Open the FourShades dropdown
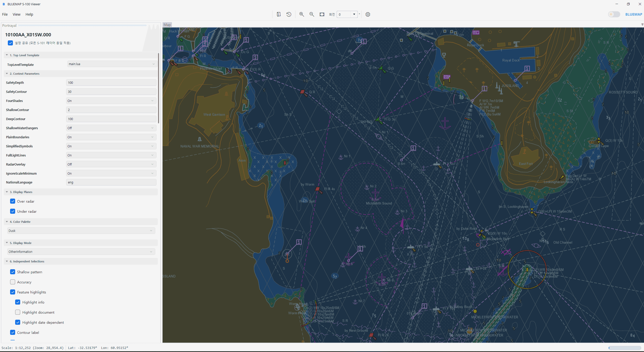Viewport: 644px width, 352px height. point(111,101)
